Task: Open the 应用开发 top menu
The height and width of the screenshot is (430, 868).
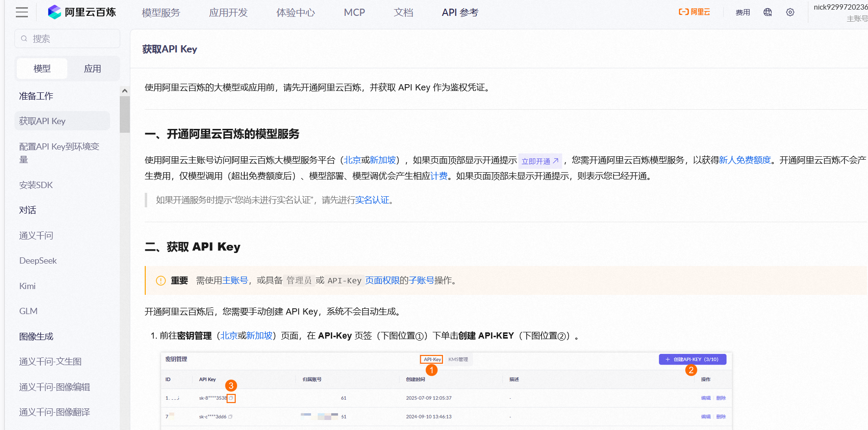Action: click(x=228, y=13)
